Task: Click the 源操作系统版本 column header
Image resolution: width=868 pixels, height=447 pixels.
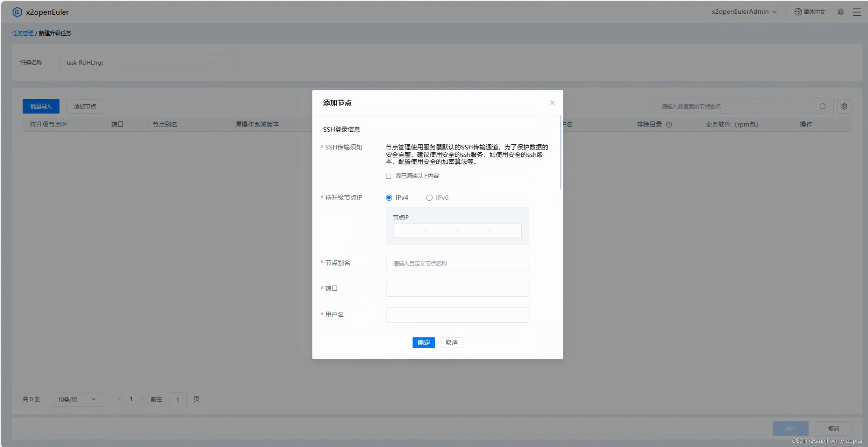Action: click(x=257, y=125)
